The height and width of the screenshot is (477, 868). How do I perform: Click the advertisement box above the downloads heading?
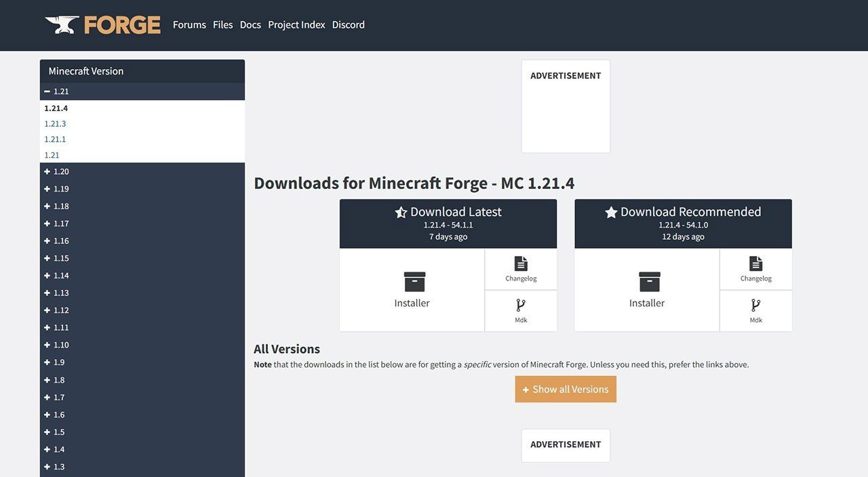click(566, 106)
